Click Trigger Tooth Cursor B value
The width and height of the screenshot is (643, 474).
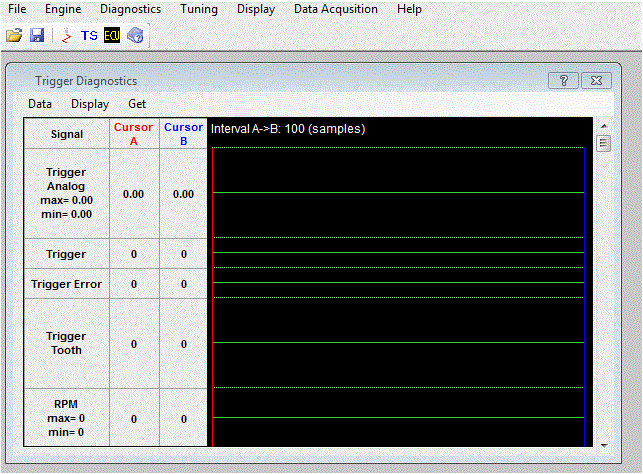tap(183, 344)
